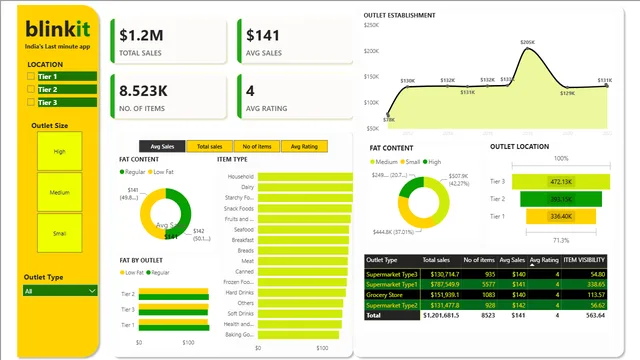
Task: Select the Snack Foods bar in Item Type
Action: tap(304, 208)
